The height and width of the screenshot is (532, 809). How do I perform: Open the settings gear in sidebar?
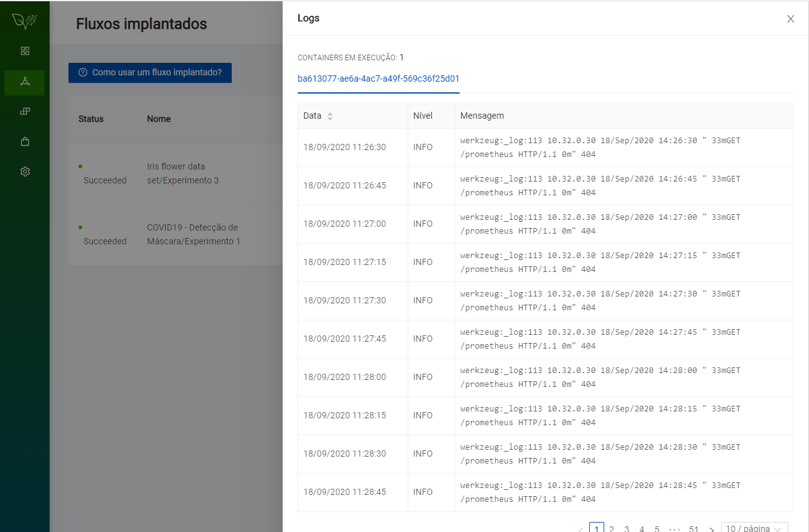pyautogui.click(x=25, y=171)
